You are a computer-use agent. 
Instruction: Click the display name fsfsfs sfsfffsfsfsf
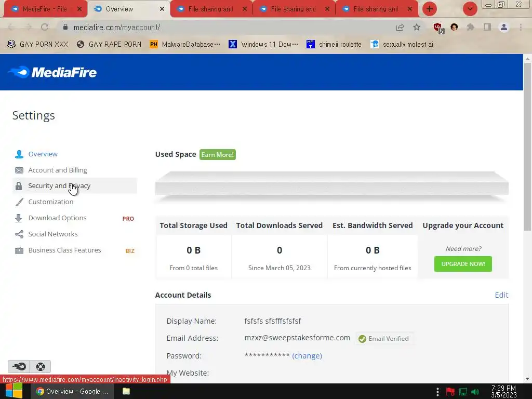272,321
